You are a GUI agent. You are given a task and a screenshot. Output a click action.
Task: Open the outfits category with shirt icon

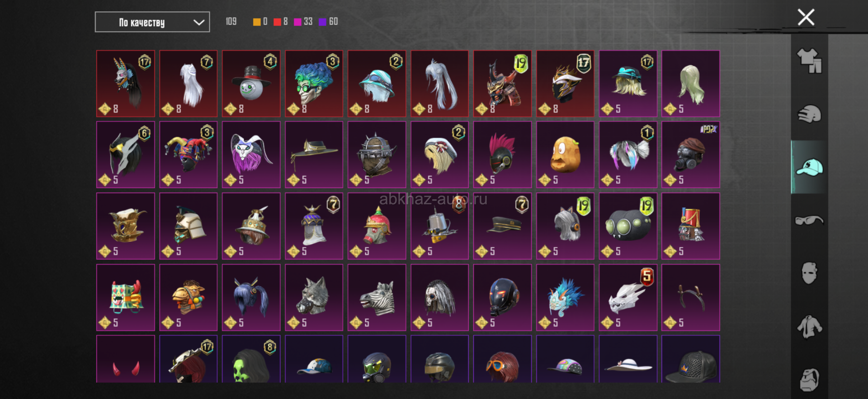809,61
